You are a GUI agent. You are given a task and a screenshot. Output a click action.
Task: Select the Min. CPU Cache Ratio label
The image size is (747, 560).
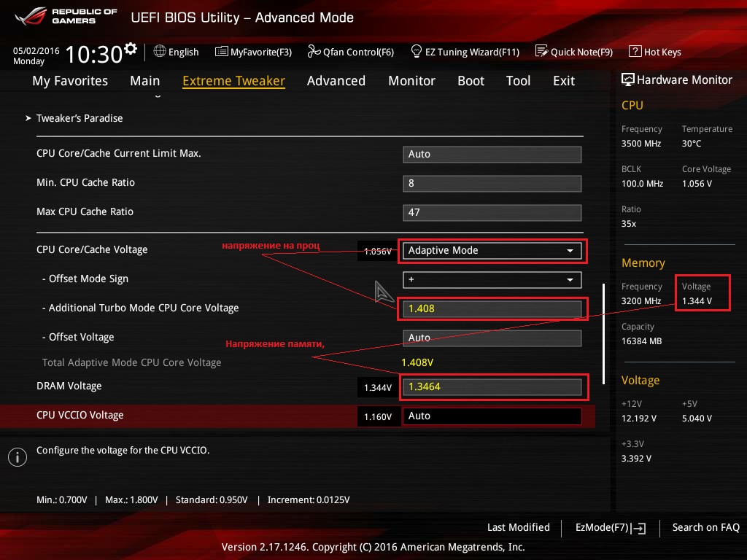tap(86, 182)
